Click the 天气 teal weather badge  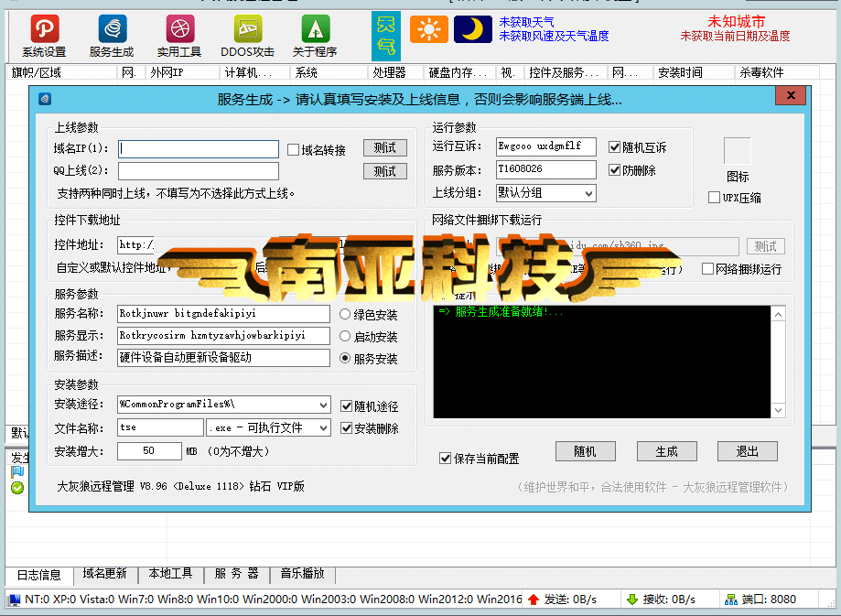pos(385,36)
